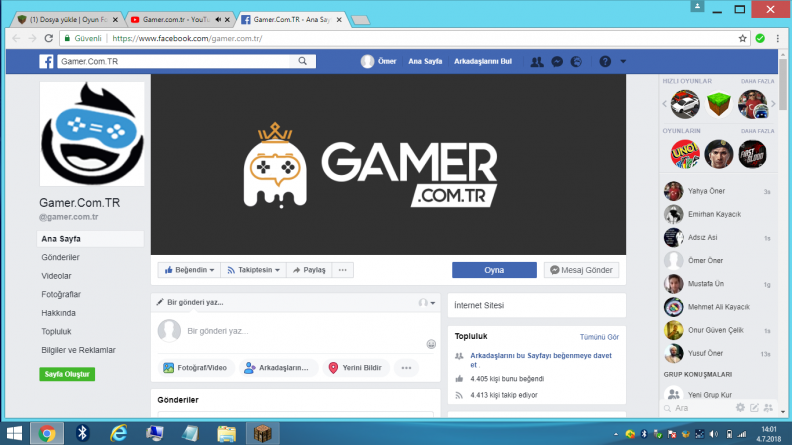The width and height of the screenshot is (792, 445).
Task: Open post identity selector dropdown
Action: point(427,303)
